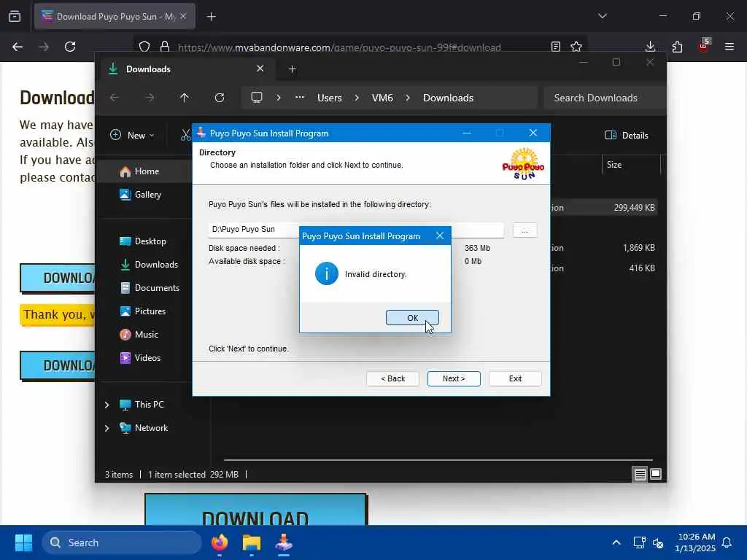Expand the chevron after Users in breadcrumb

coord(357,98)
